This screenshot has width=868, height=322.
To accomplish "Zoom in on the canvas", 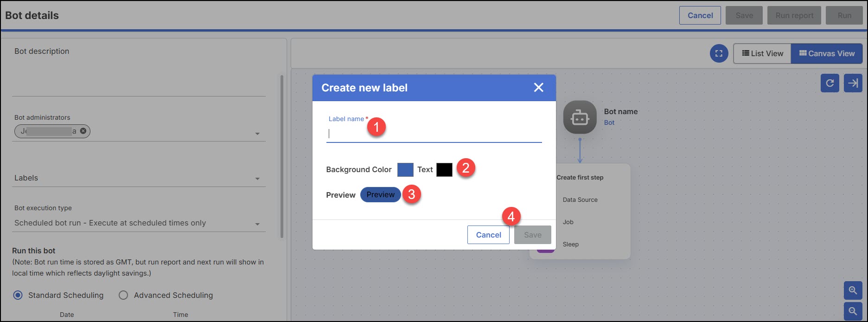I will (853, 290).
